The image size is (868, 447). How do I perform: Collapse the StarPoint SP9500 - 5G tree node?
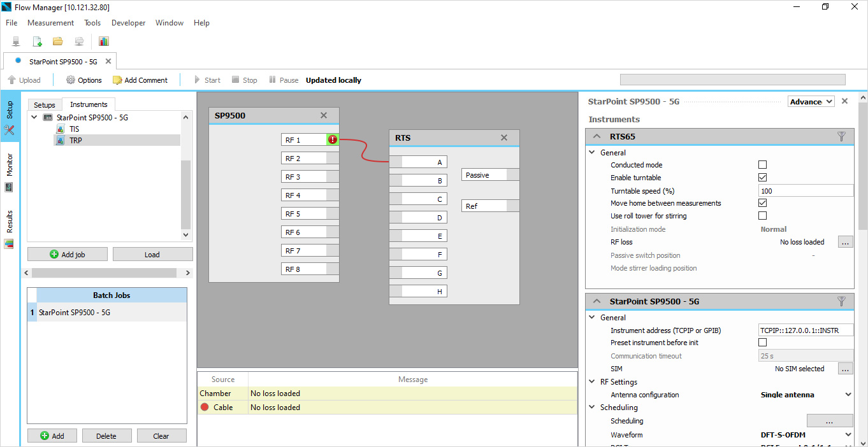(33, 118)
